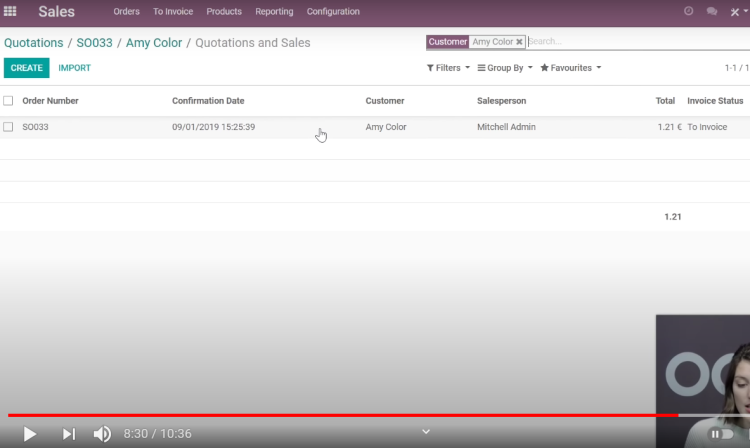Click the date 09/01/2019 15:25:39 cell

tap(213, 127)
